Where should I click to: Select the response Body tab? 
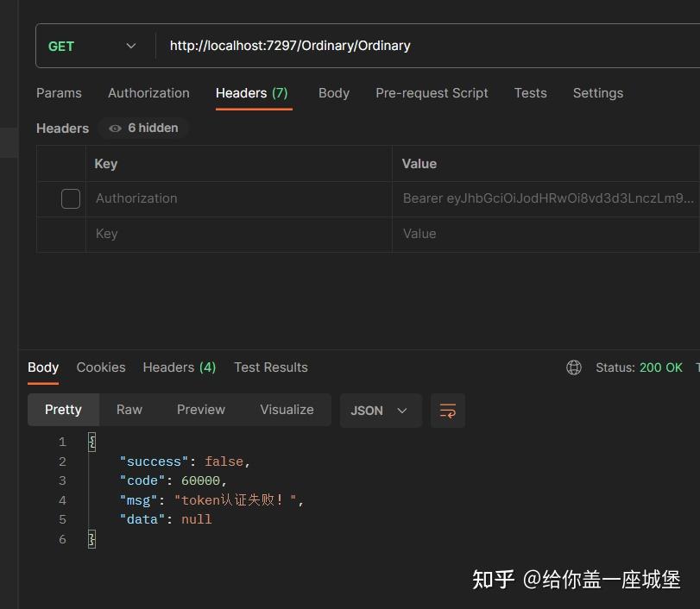point(43,367)
